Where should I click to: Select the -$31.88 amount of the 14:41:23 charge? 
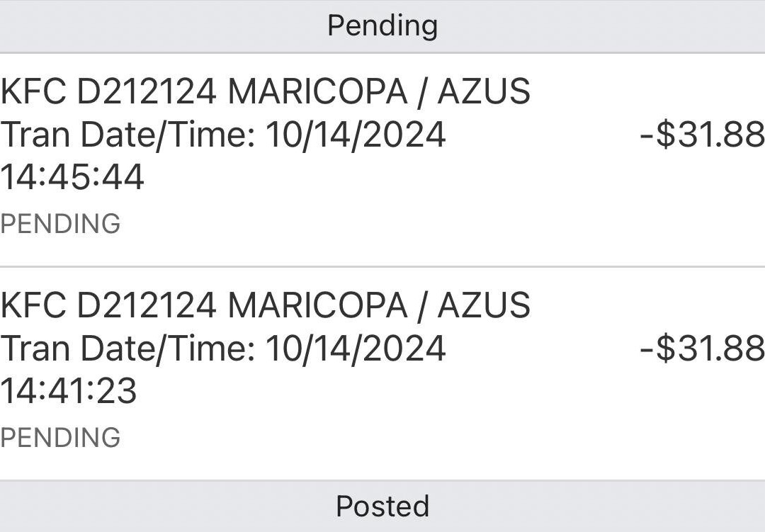701,349
